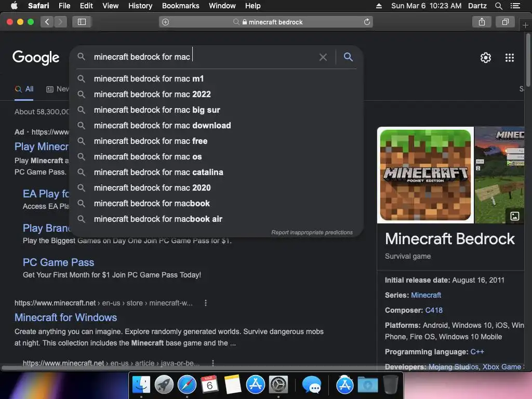The image size is (532, 399).
Task: Open the C++ programming language link
Action: tap(477, 352)
